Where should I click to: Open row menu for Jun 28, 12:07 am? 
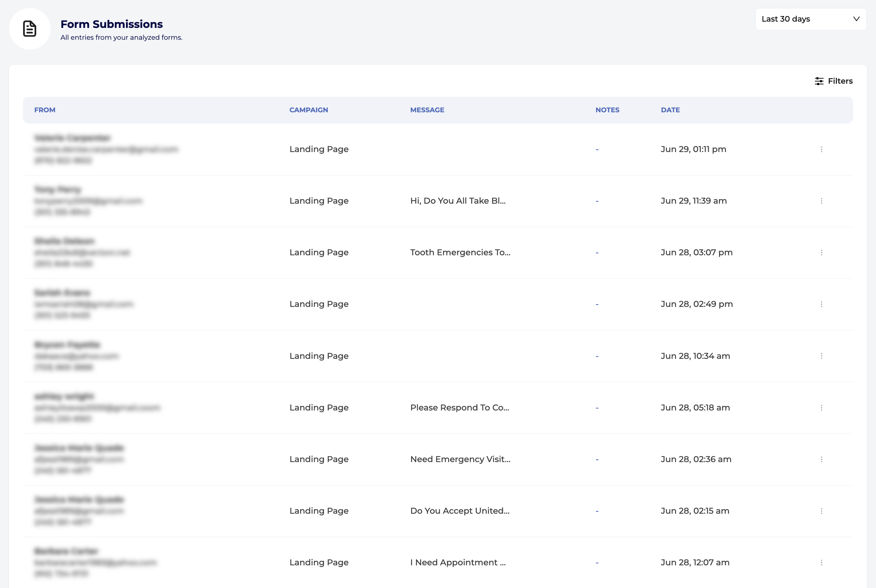click(x=822, y=563)
